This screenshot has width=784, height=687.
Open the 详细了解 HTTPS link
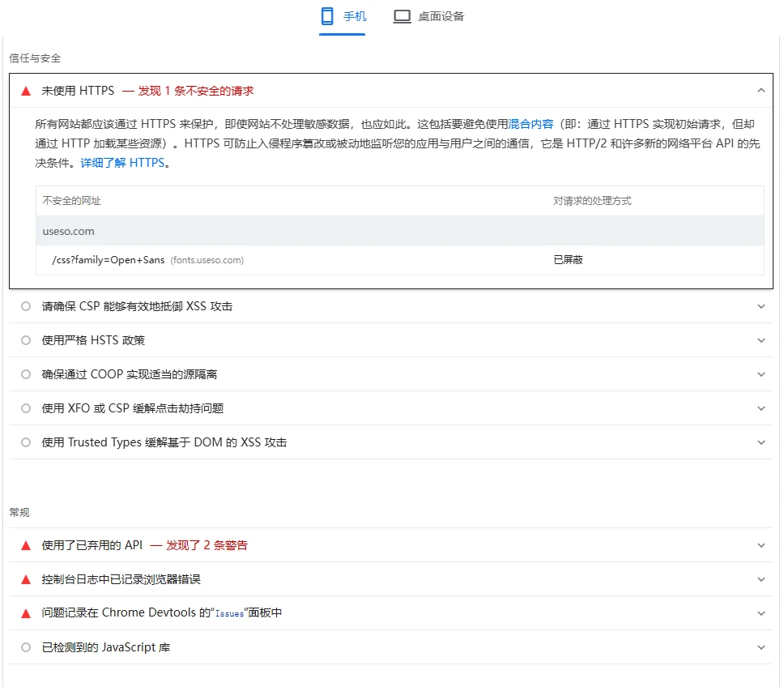point(122,163)
